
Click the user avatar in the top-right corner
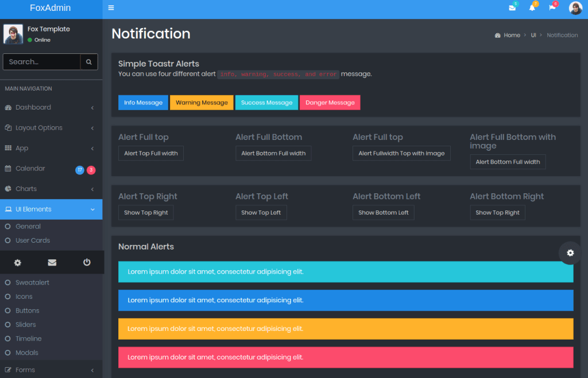(x=575, y=8)
